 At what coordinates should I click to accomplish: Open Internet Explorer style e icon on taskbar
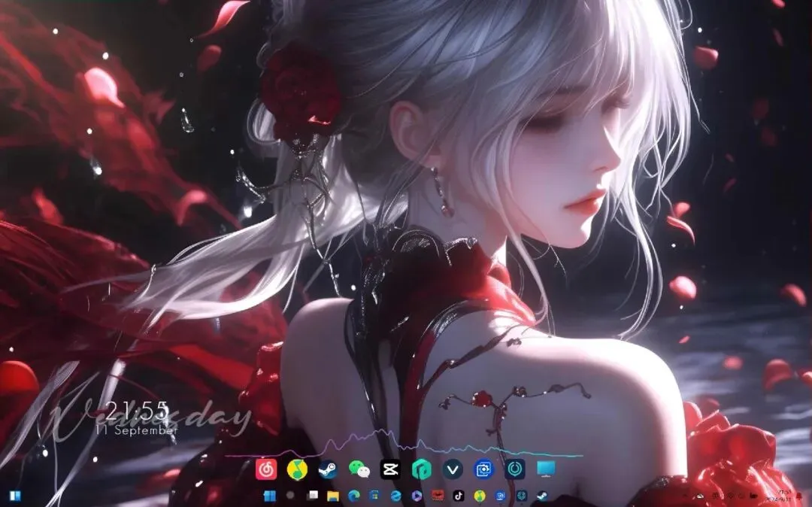point(395,496)
